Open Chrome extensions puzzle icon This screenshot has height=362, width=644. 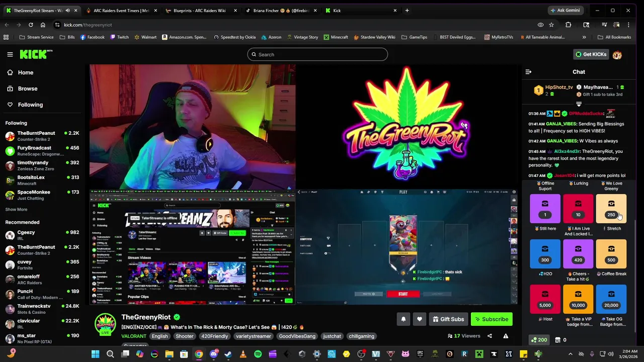pos(568,25)
